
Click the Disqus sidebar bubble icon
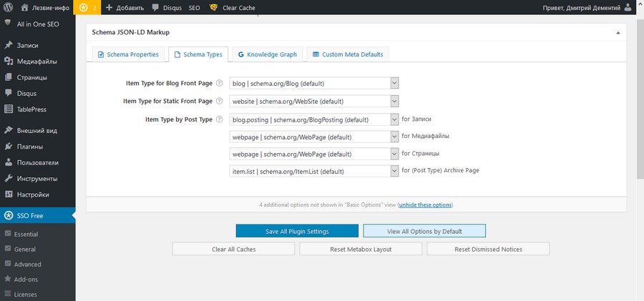point(8,93)
